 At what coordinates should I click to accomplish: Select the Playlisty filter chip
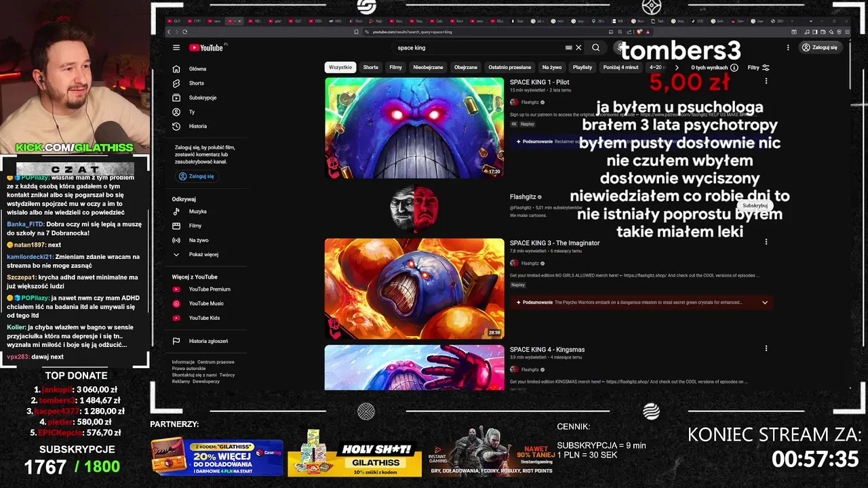click(583, 67)
